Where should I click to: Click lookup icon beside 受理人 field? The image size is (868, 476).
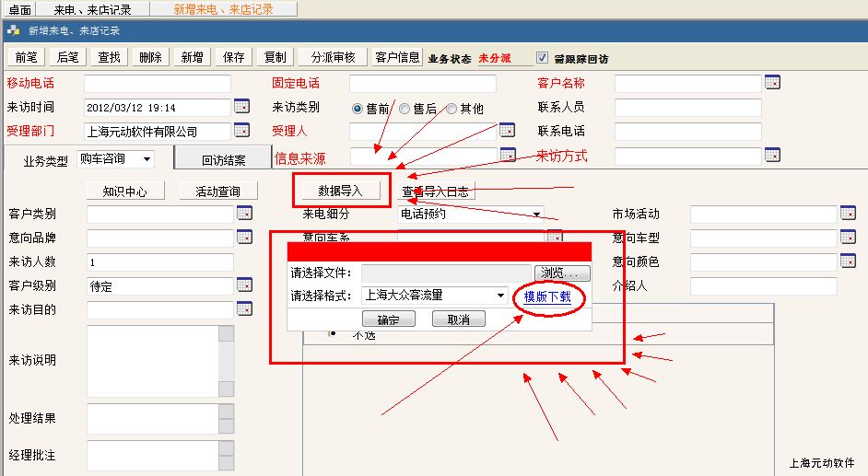507,131
